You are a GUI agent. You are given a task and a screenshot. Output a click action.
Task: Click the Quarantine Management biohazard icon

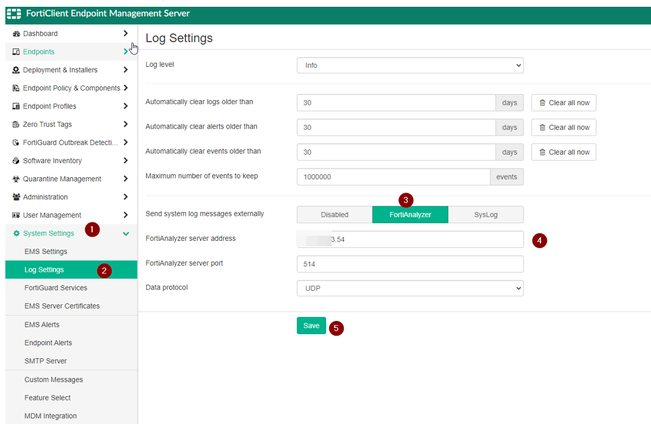pyautogui.click(x=16, y=179)
